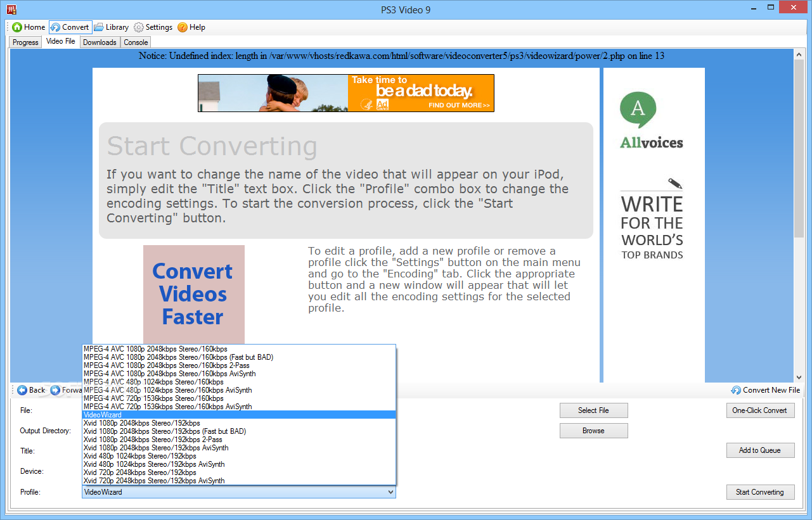The image size is (812, 520).
Task: Switch to the Downloads tab
Action: [100, 42]
